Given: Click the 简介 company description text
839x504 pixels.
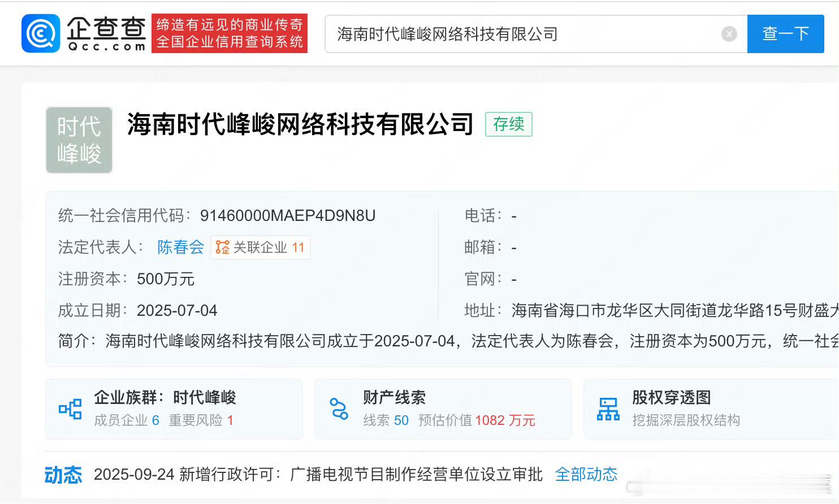Looking at the screenshot, I should coord(472,341).
